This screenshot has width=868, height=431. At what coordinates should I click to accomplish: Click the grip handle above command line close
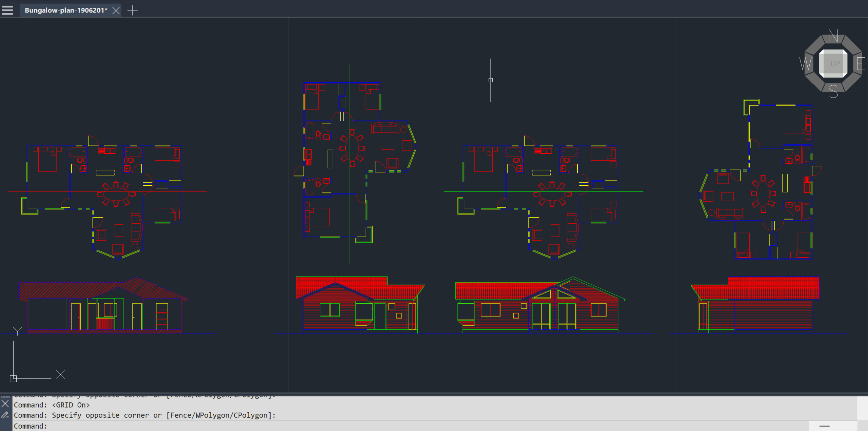(5, 396)
